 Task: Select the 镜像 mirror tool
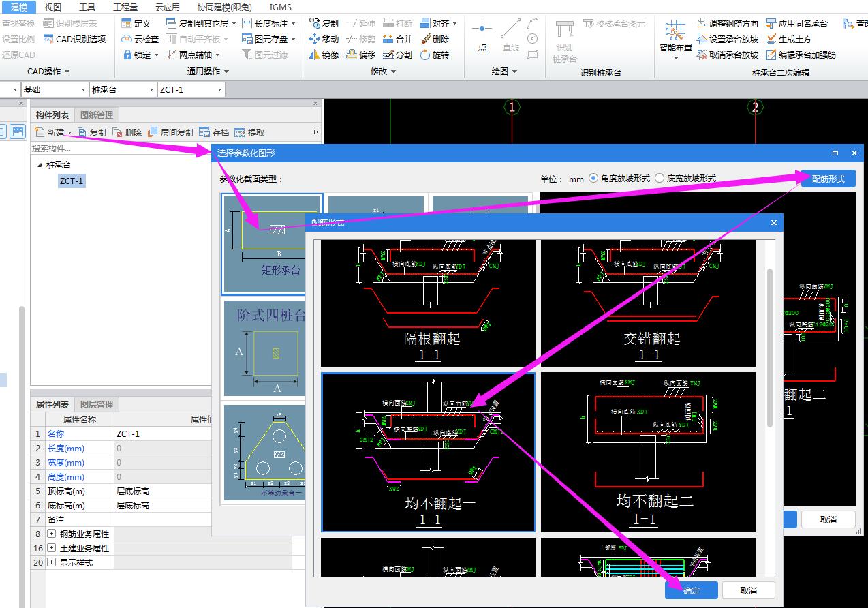(324, 55)
